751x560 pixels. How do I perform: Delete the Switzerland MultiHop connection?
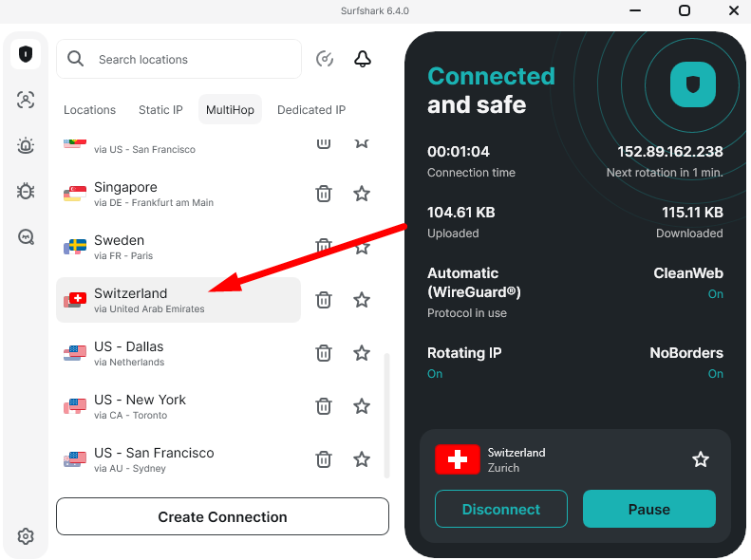[324, 300]
